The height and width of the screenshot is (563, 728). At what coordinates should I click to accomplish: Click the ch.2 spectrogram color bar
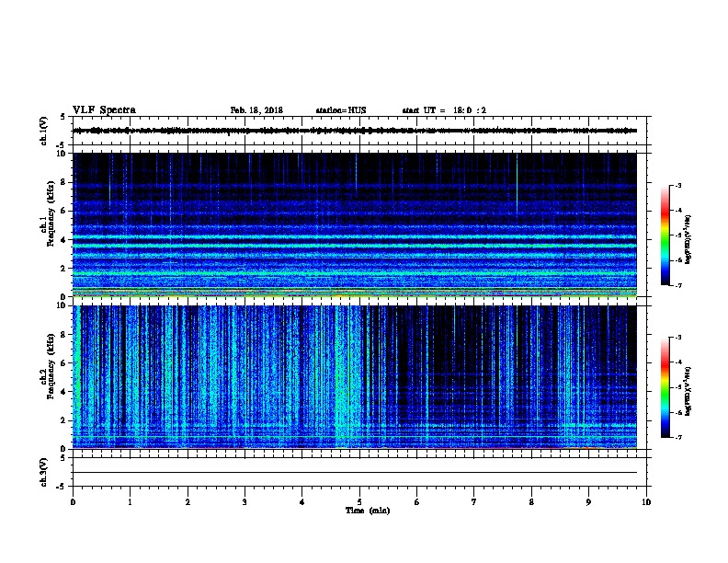tap(665, 387)
